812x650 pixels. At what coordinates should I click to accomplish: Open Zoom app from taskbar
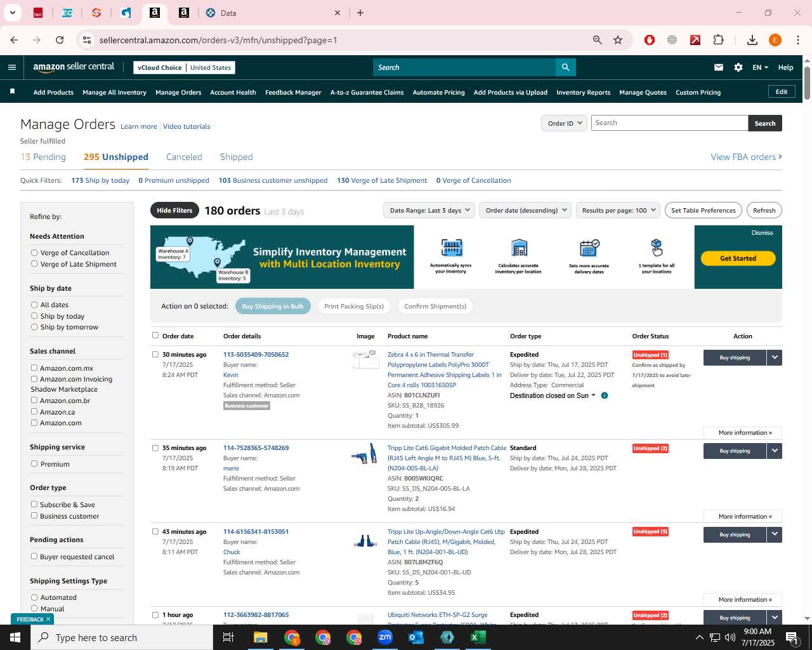385,637
